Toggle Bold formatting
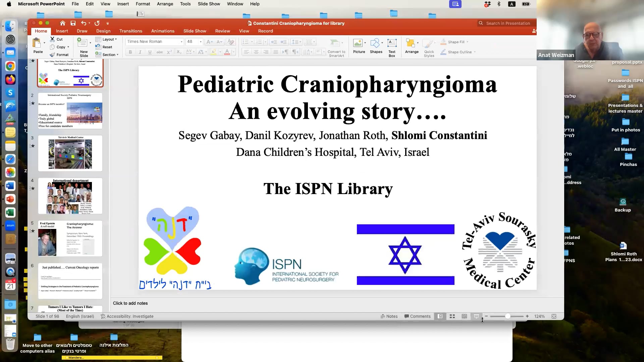This screenshot has height=362, width=644. coord(130,52)
